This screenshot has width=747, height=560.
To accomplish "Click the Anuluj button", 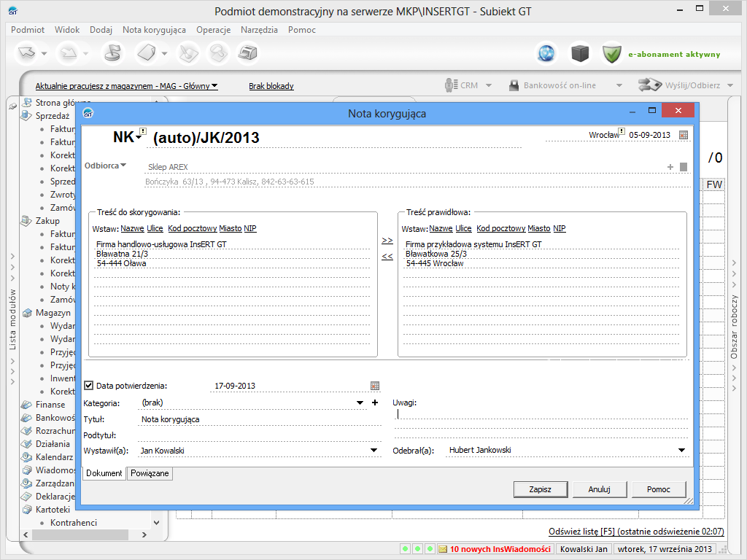I will (x=599, y=489).
